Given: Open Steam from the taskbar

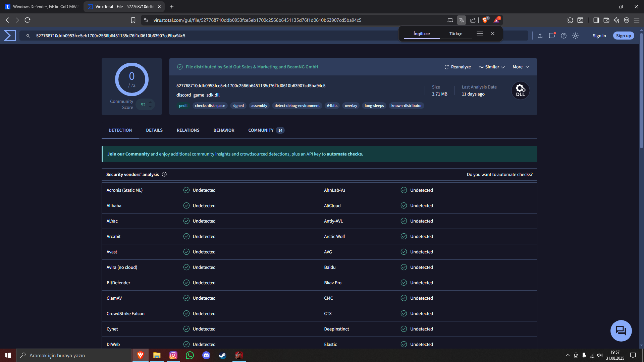Looking at the screenshot, I should point(223,355).
